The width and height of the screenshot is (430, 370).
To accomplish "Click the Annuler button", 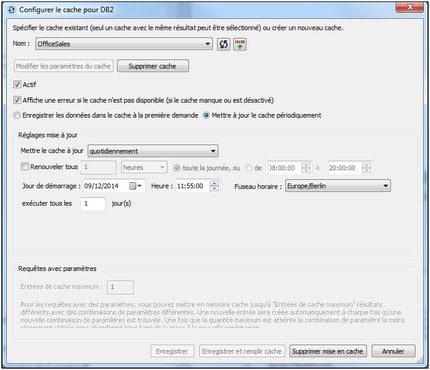I will pos(393,351).
